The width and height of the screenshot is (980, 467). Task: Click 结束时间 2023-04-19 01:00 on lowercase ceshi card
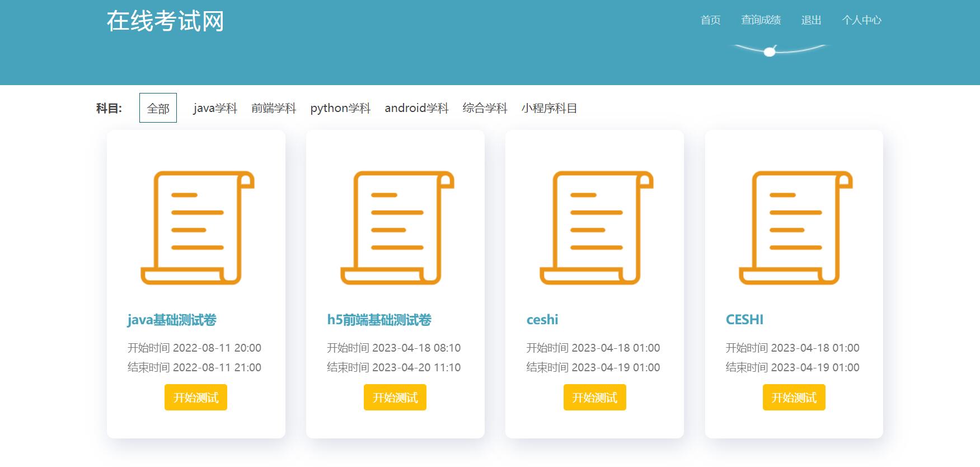click(593, 367)
